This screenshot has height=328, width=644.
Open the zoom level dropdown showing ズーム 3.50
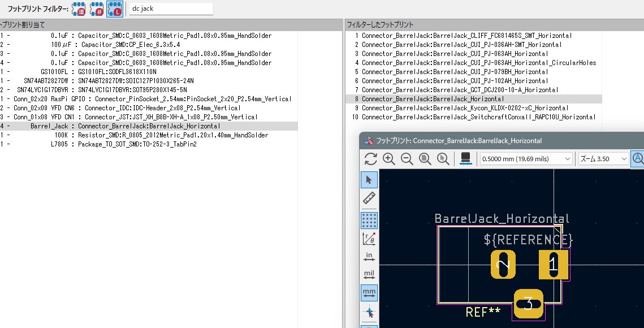[x=603, y=159]
